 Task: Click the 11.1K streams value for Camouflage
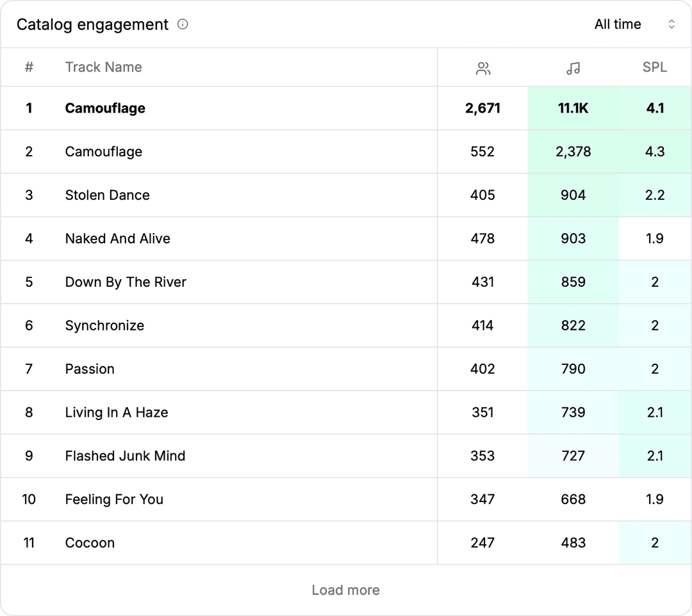pos(573,108)
